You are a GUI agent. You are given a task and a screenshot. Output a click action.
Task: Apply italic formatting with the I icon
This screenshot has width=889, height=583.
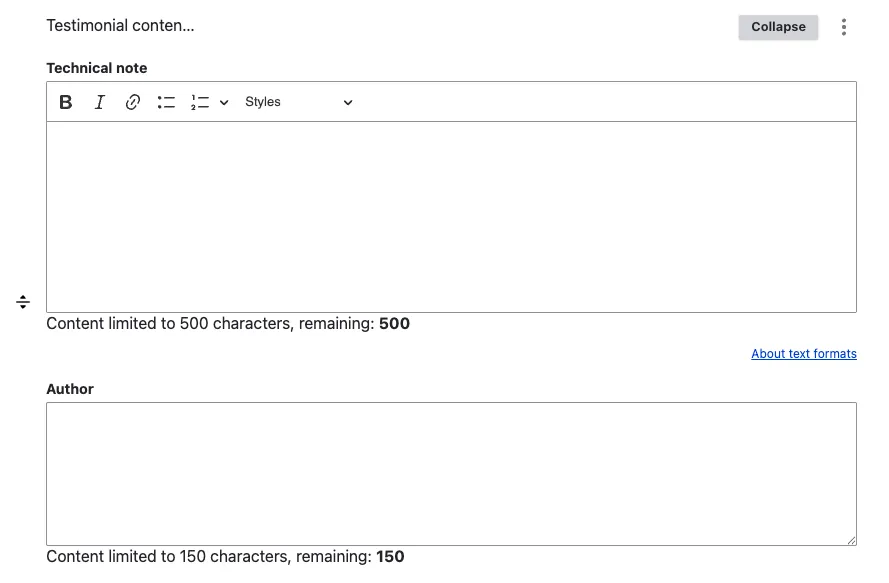tap(99, 102)
